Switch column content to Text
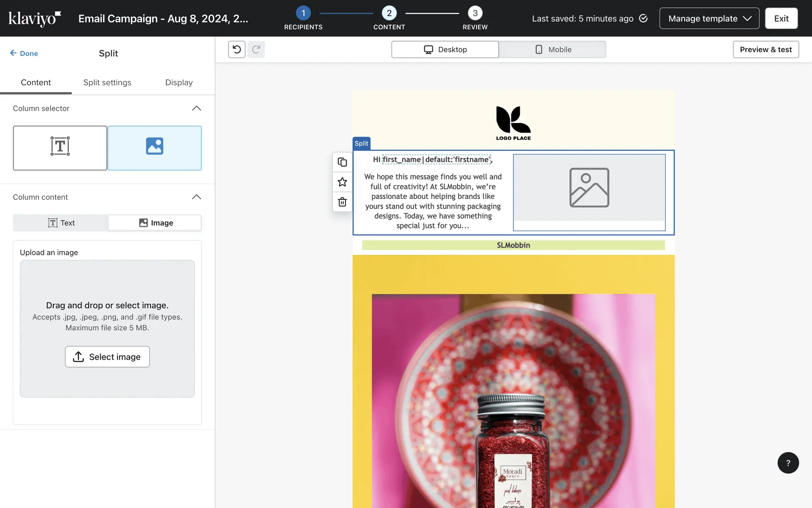 tap(61, 223)
